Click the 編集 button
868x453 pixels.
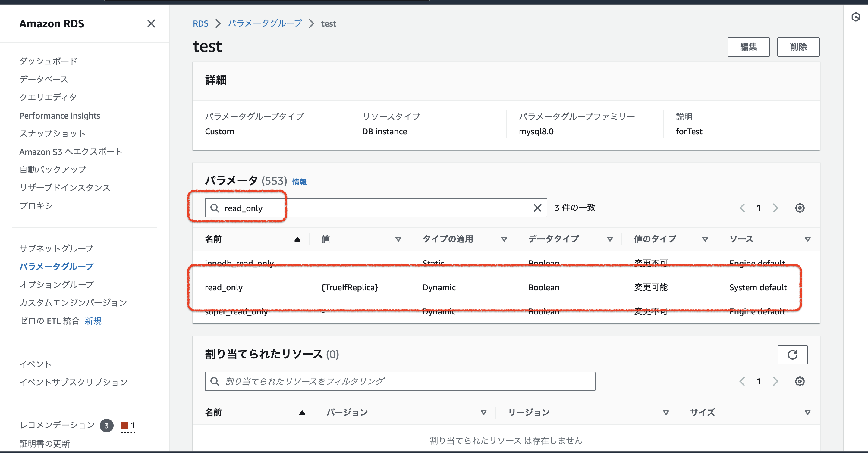tap(748, 47)
